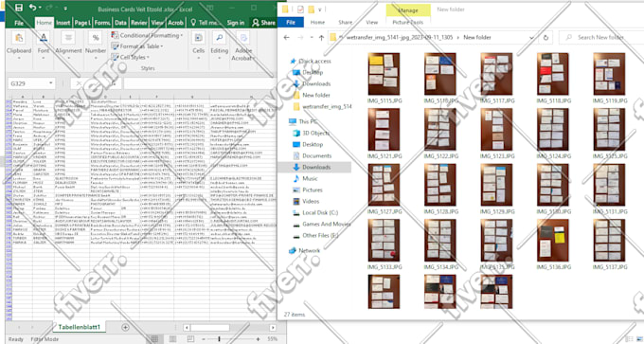
Task: Open the Conditional Formatting menu
Action: (147, 36)
